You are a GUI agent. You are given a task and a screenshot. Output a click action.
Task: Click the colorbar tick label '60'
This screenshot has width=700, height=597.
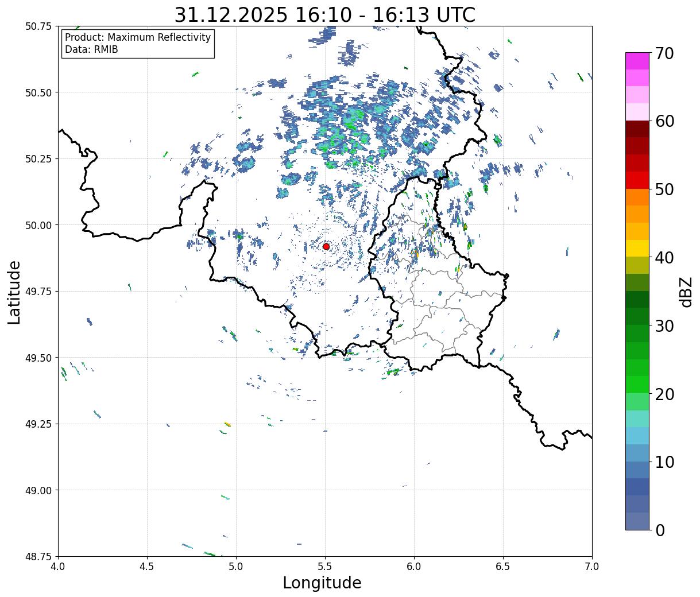coord(664,121)
